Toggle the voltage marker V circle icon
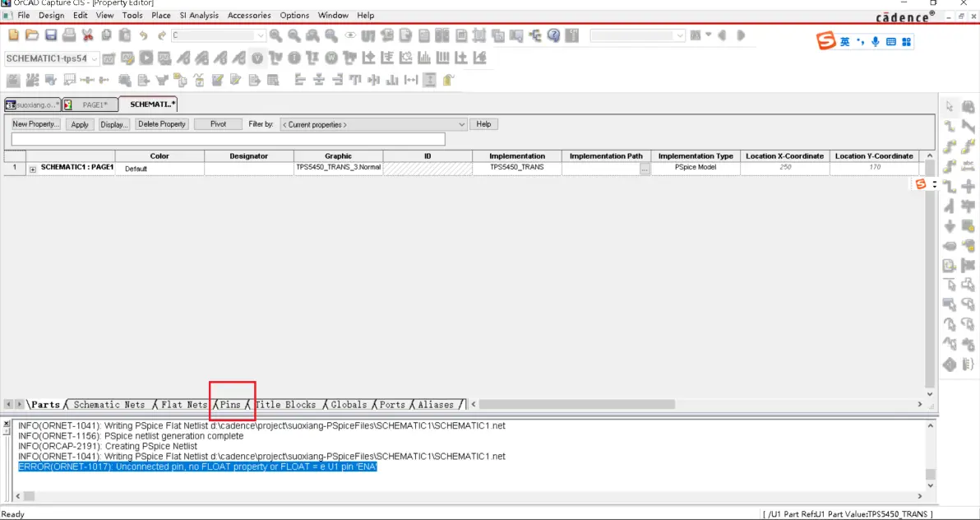The width and height of the screenshot is (980, 520). [x=257, y=58]
